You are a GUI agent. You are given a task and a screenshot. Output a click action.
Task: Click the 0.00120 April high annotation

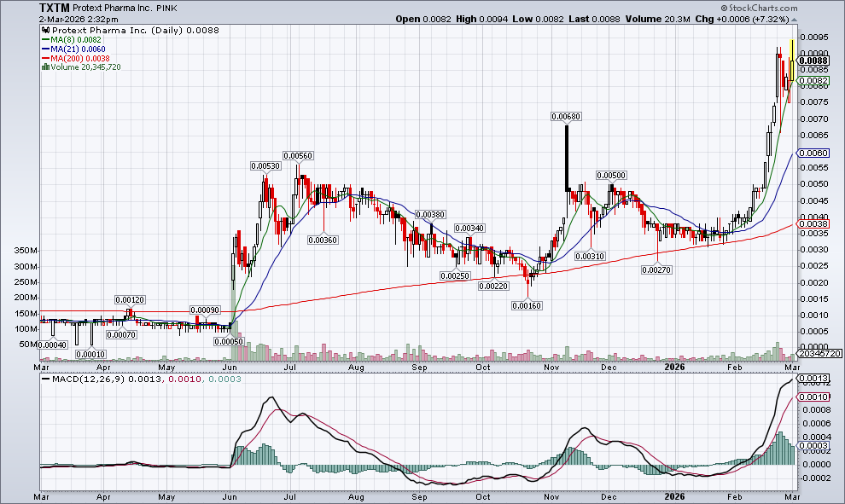tap(130, 300)
